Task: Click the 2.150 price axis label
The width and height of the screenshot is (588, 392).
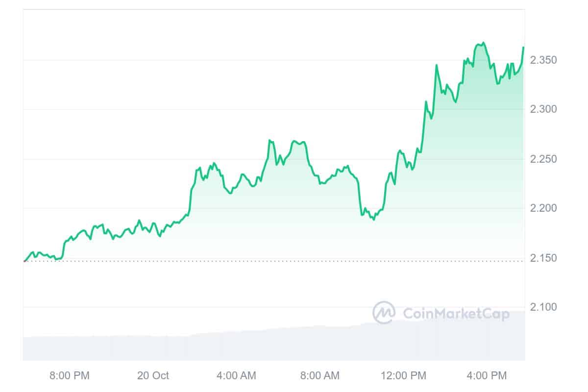Action: [x=543, y=258]
